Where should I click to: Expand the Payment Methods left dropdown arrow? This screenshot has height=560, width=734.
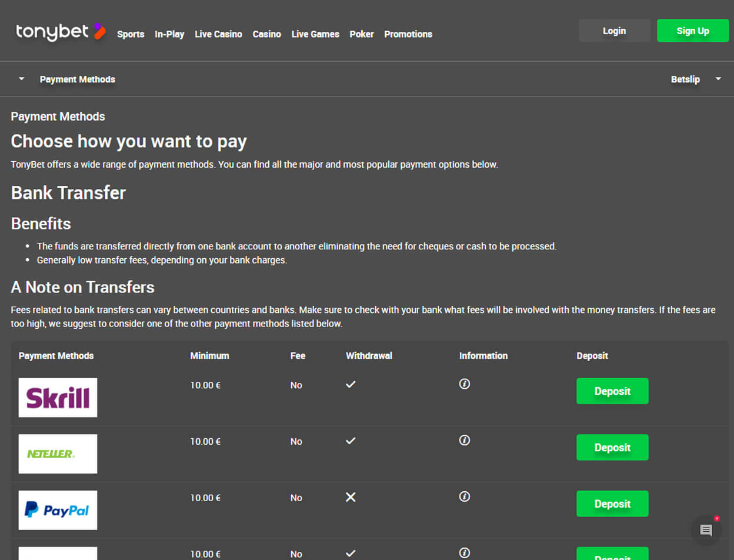coord(22,79)
